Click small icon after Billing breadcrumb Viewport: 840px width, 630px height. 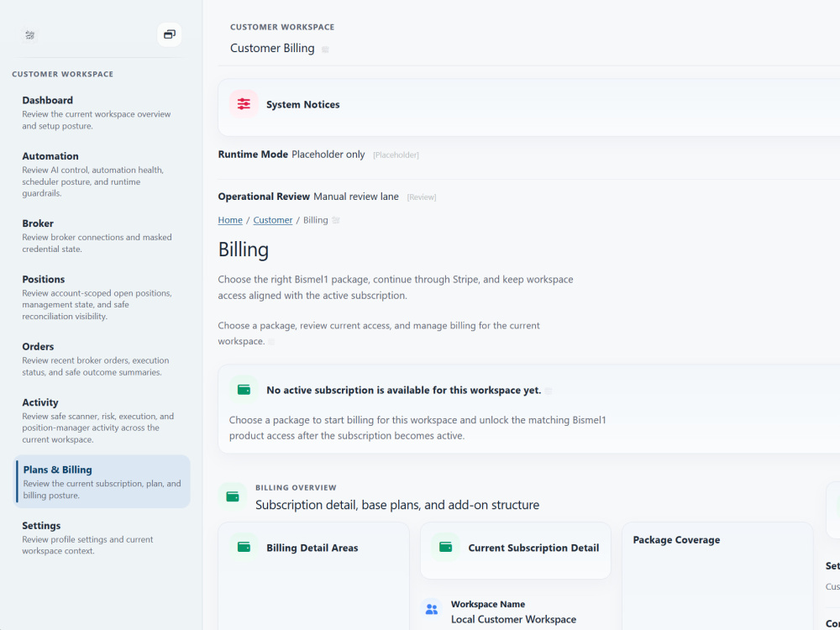336,220
